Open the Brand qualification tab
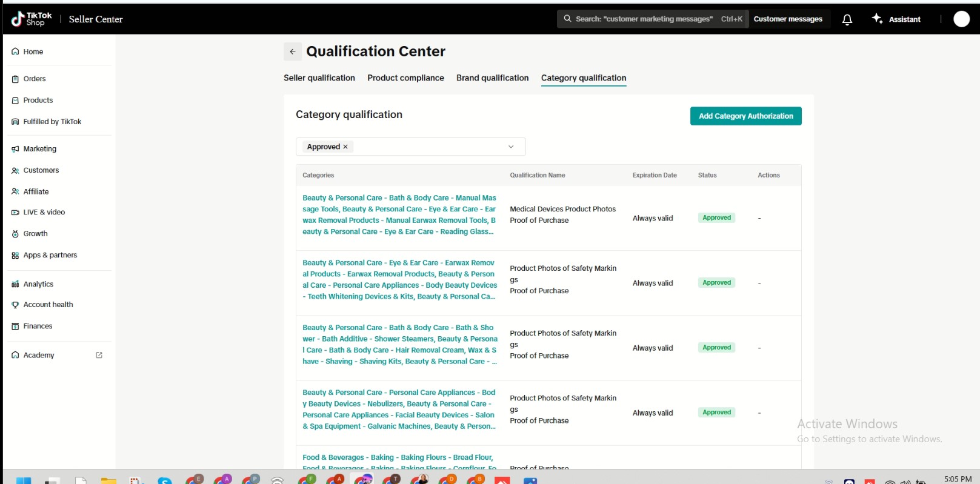980x484 pixels. (492, 78)
